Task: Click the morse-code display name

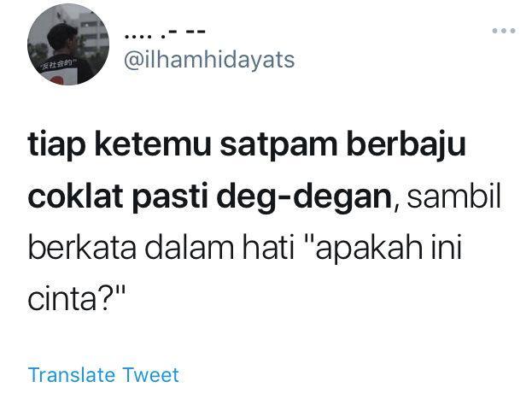Action: coord(165,34)
